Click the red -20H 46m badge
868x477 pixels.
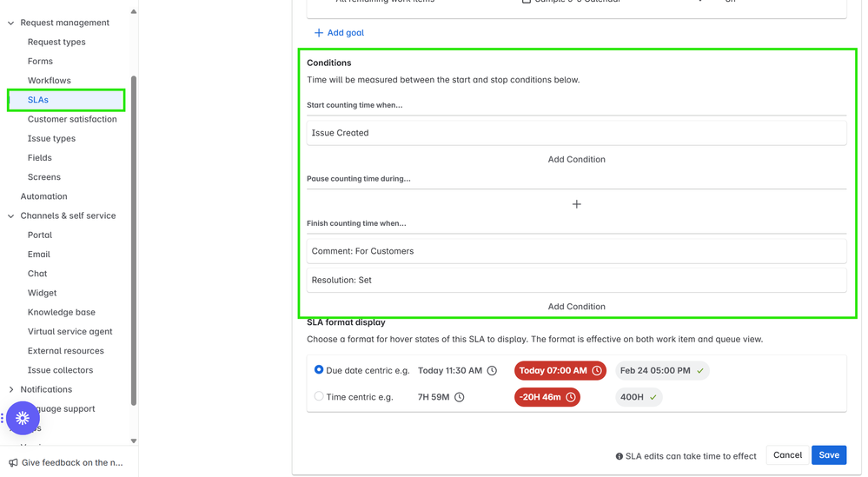click(x=547, y=397)
